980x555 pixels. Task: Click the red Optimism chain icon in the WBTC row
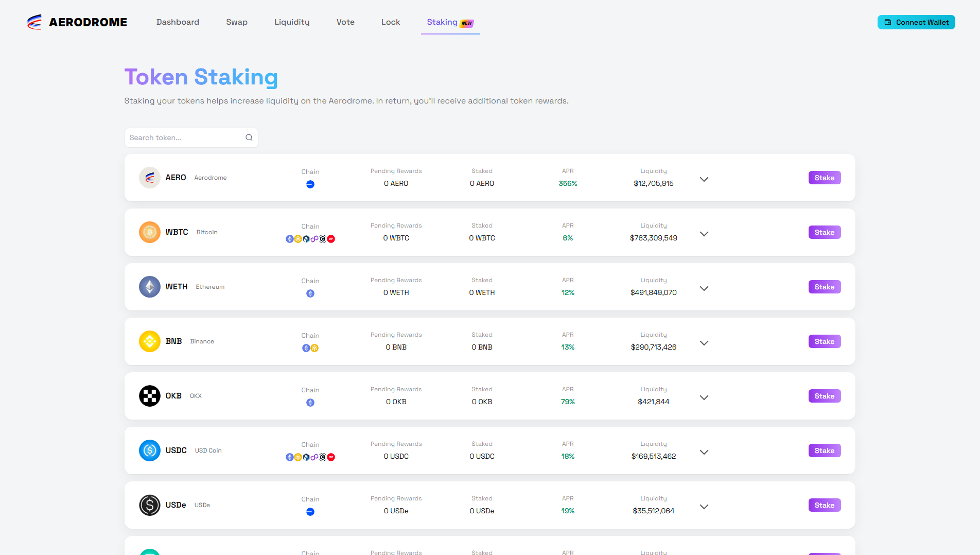(x=331, y=239)
